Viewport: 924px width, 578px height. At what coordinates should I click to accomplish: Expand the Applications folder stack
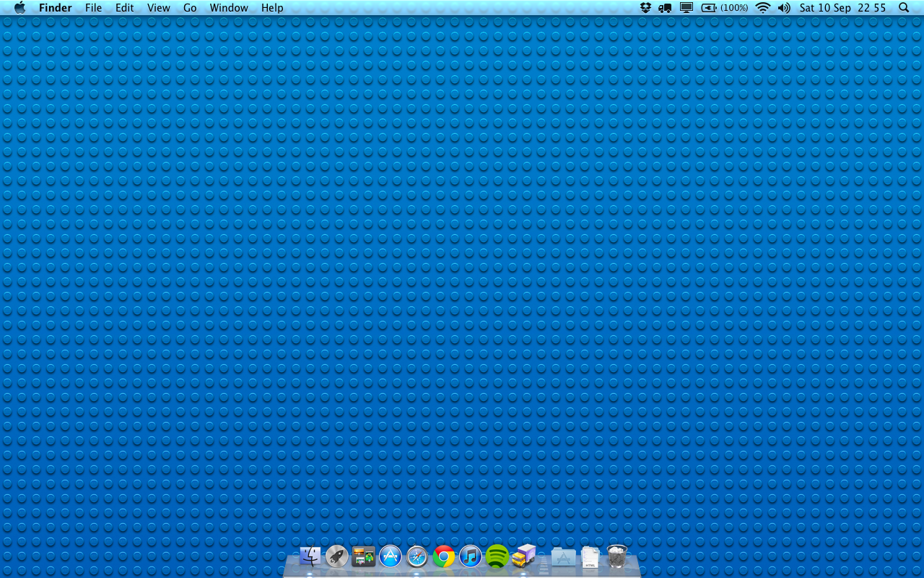click(563, 556)
